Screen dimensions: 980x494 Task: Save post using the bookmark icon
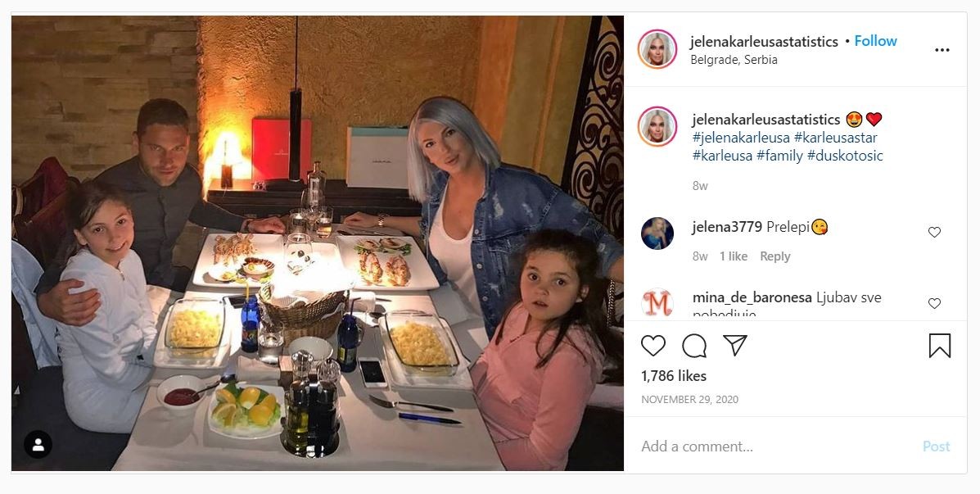(x=939, y=346)
